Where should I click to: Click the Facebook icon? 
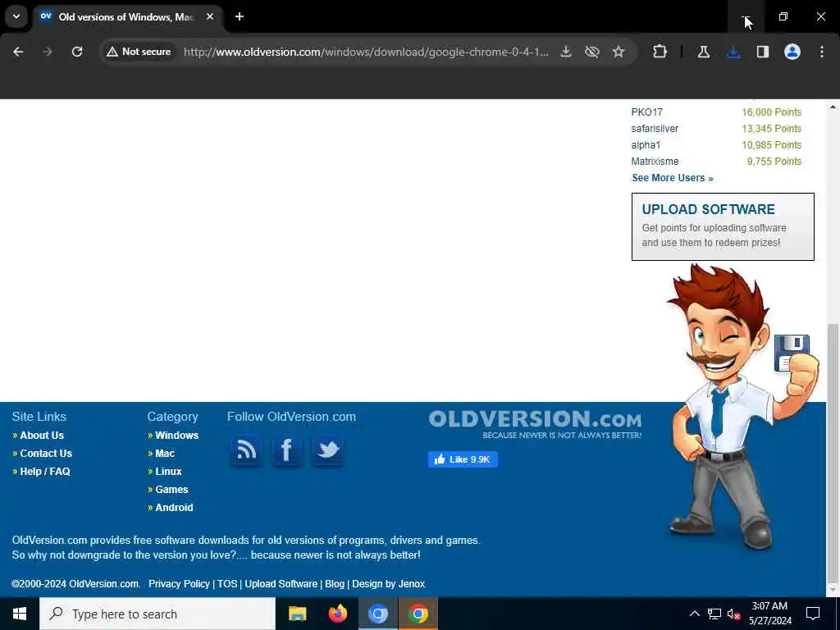286,450
